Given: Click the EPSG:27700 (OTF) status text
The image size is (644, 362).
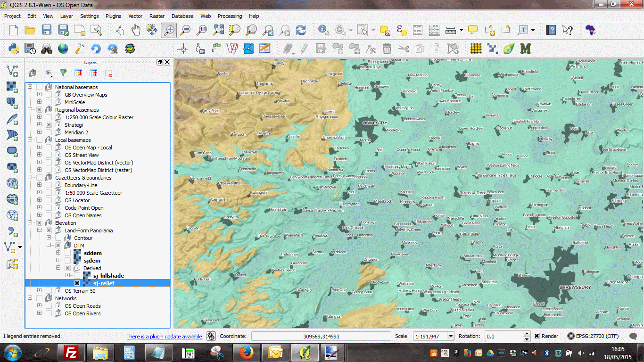Looking at the screenshot, I should pyautogui.click(x=597, y=337).
